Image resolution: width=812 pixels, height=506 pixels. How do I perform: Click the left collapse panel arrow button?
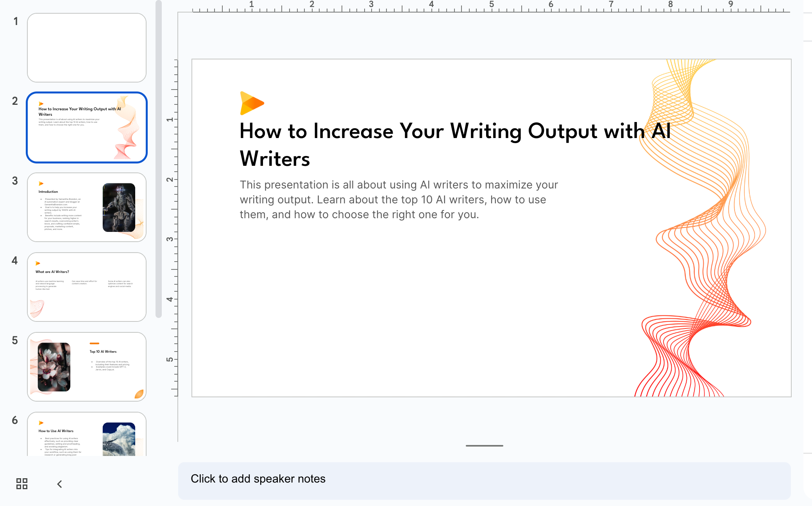pos(59,484)
